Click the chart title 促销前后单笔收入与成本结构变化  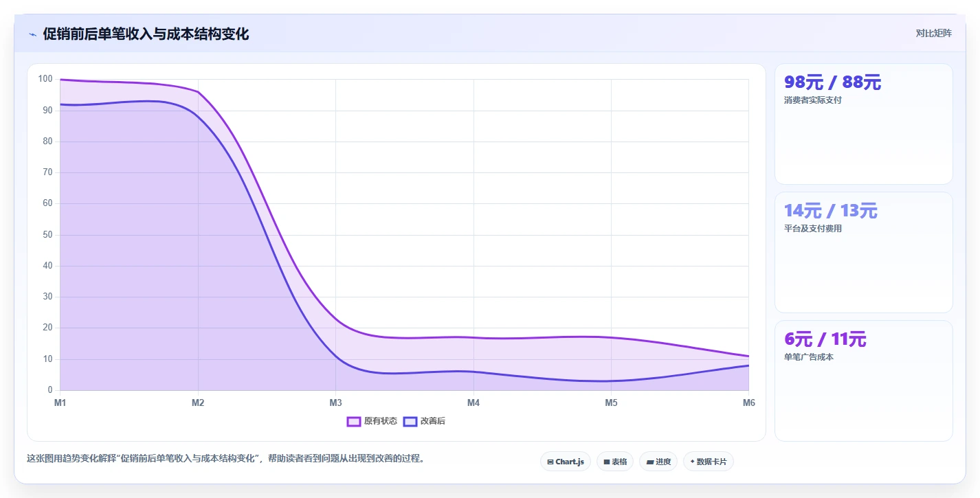click(x=146, y=34)
